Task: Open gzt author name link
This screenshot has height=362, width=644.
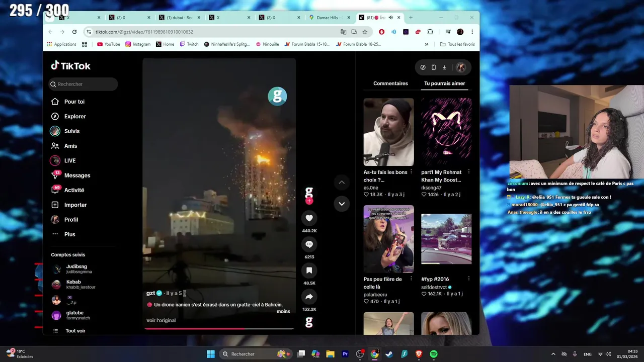Action: 150,293
